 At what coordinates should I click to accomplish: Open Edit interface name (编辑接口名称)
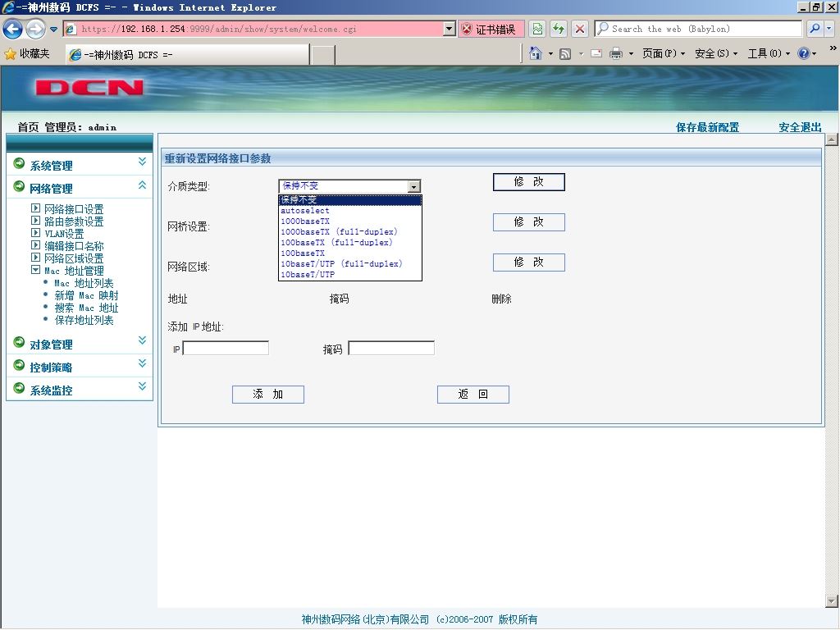[74, 246]
